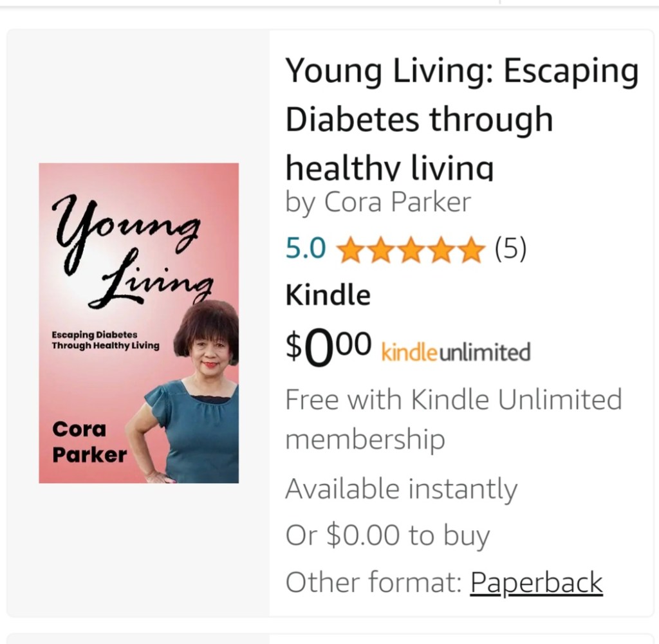
Task: Open the Paperback format link
Action: [536, 582]
